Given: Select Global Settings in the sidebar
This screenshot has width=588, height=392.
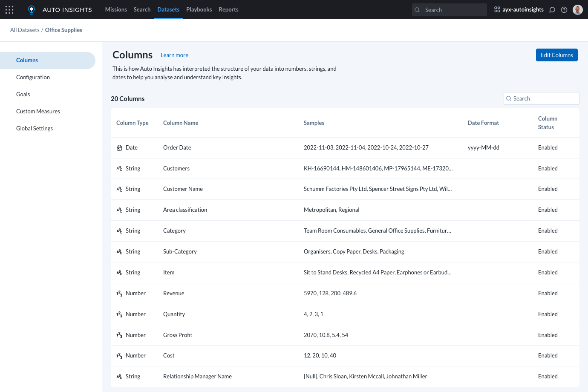Looking at the screenshot, I should coord(35,128).
